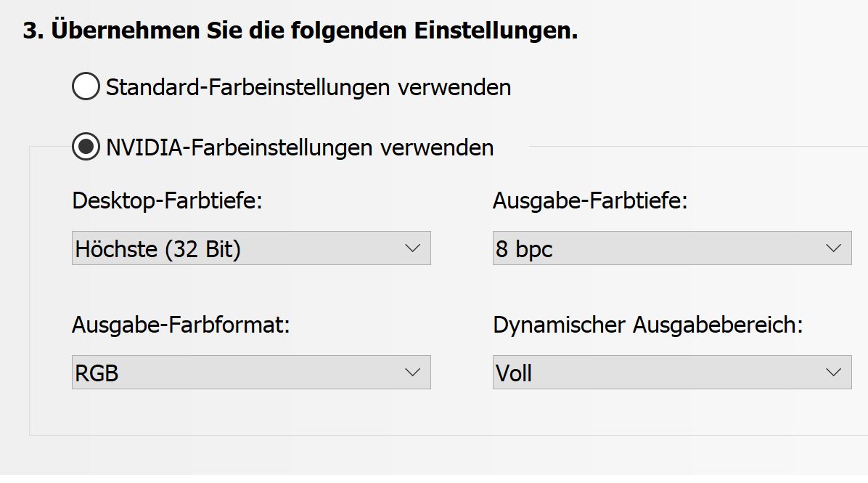Open the Dynamischer Ausgabebereich chevron arrow

pos(833,373)
